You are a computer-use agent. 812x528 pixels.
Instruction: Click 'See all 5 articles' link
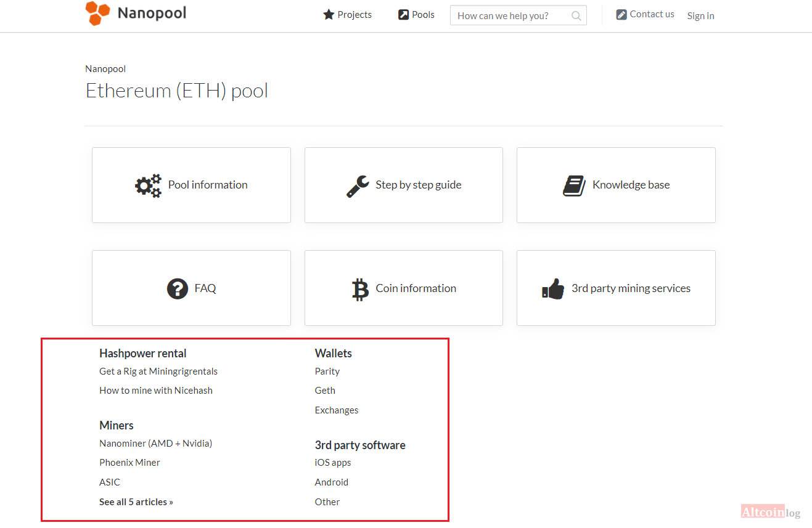click(x=136, y=502)
